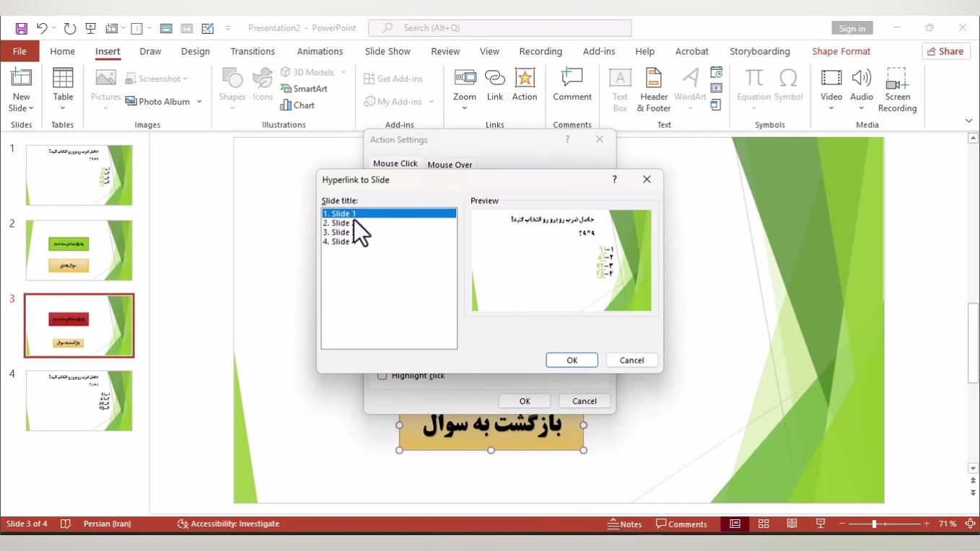Save the presentation from the Quick Access Toolbar
The width and height of the screenshot is (980, 551).
(22, 28)
